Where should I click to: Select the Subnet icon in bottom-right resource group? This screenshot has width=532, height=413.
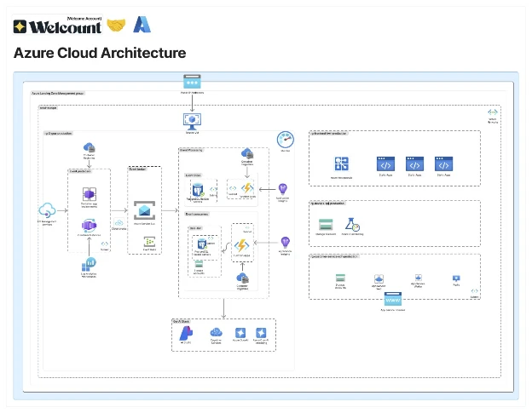coord(475,291)
